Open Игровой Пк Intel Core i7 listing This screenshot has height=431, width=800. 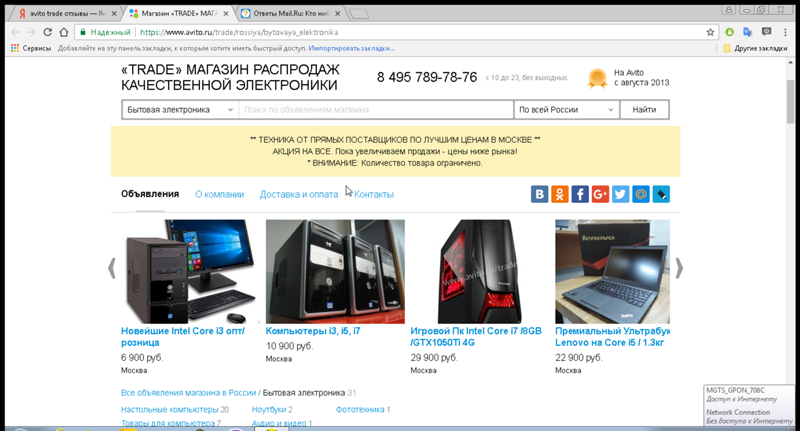pyautogui.click(x=476, y=337)
